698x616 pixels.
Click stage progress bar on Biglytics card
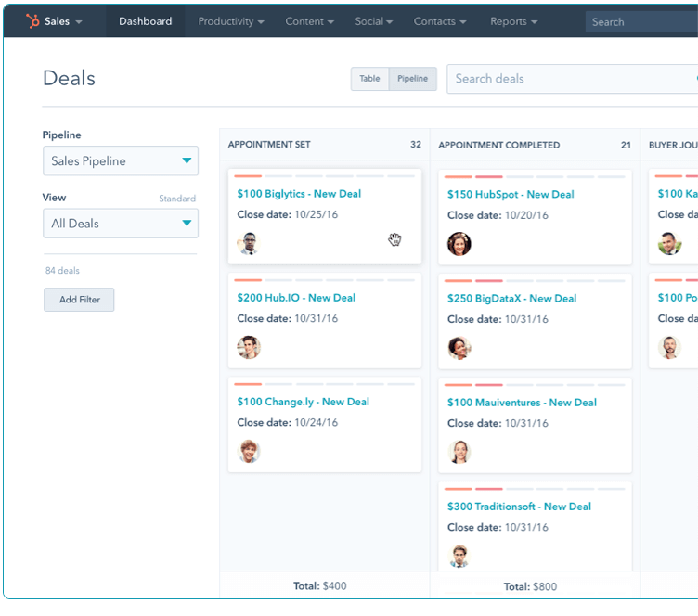(x=324, y=176)
